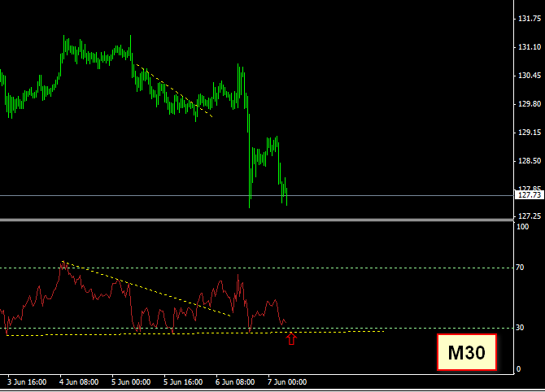Click the RSI 0 scale label
The image size is (545, 392).
pos(519,369)
